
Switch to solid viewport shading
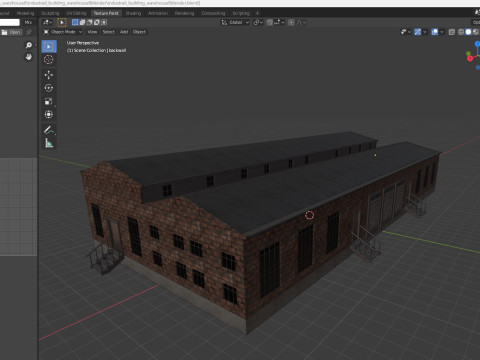pyautogui.click(x=468, y=32)
